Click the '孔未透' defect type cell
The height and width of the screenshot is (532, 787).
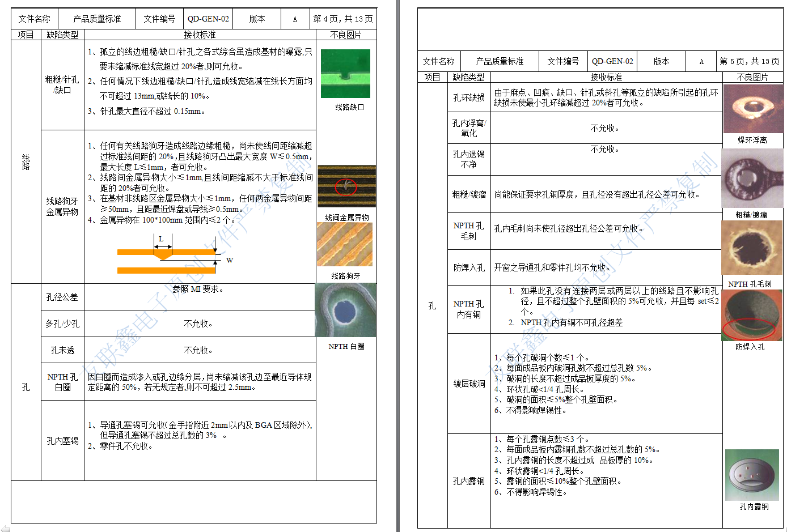click(62, 350)
